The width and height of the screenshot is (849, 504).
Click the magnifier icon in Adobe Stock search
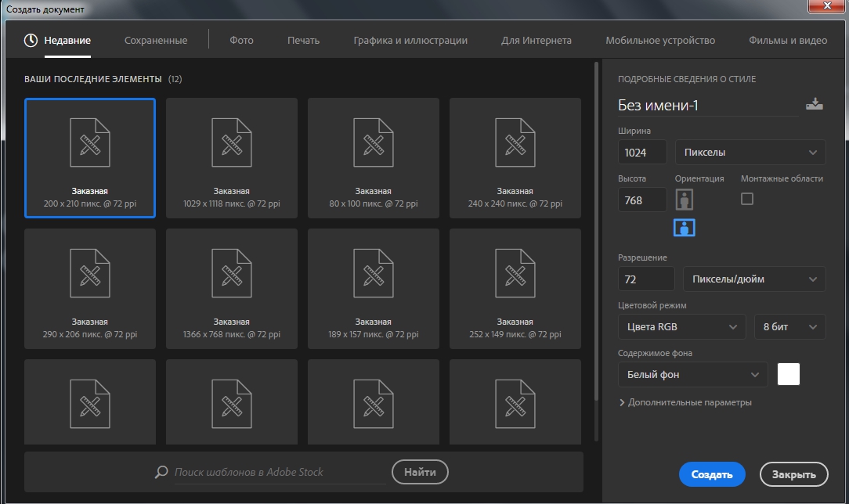pos(161,472)
